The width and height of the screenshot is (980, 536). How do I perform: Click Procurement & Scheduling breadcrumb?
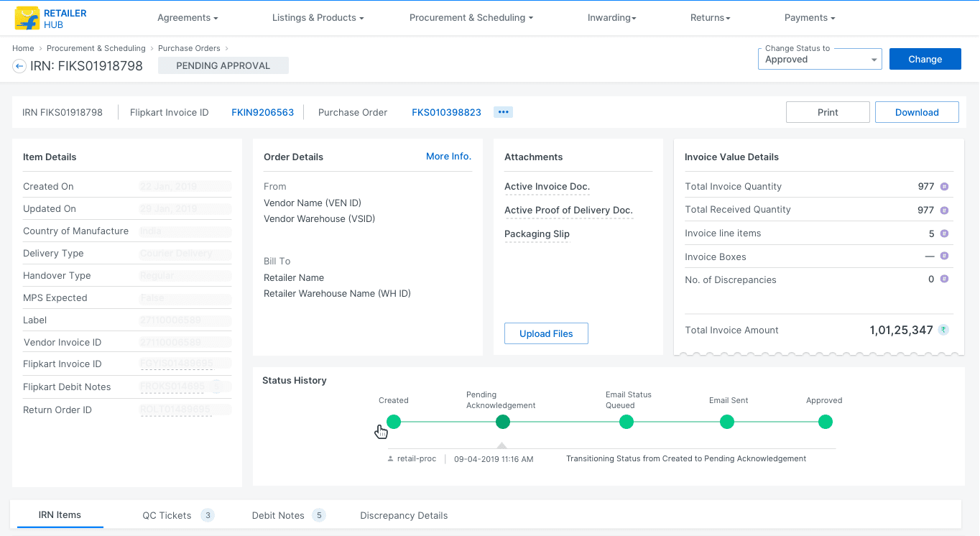[96, 48]
